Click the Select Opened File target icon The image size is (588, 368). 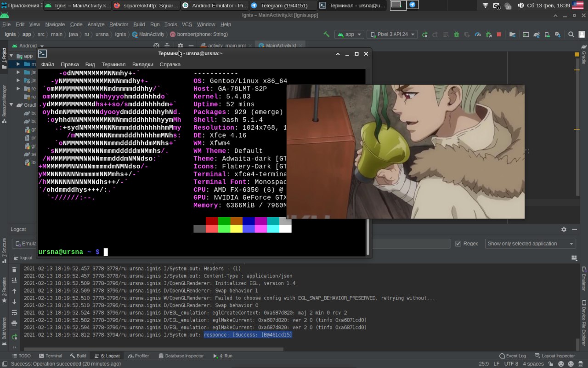tap(156, 46)
